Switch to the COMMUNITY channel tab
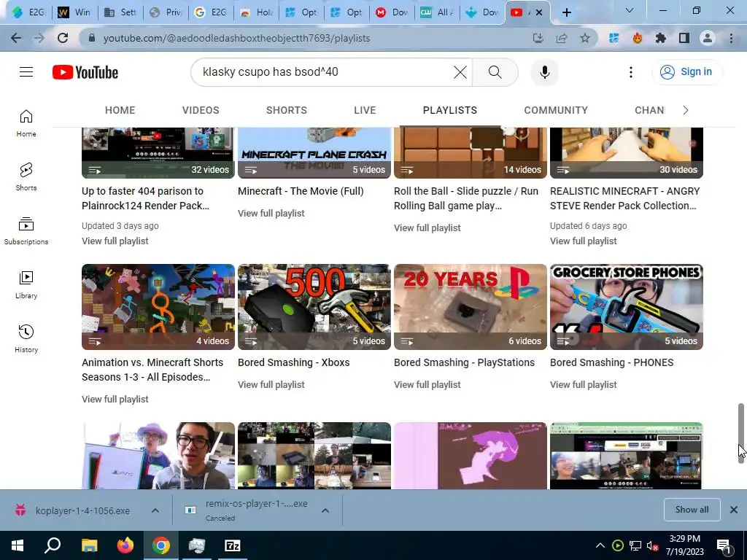This screenshot has height=560, width=747. [x=556, y=110]
